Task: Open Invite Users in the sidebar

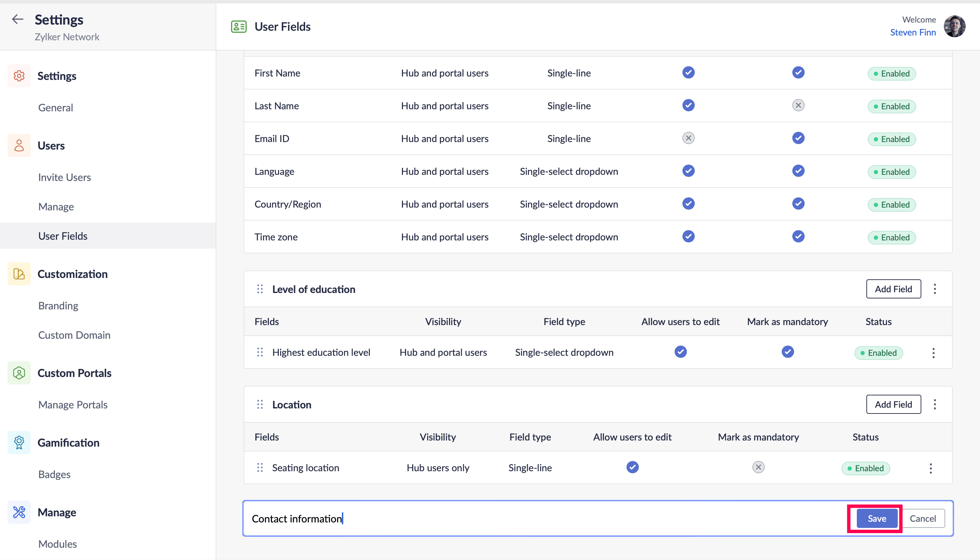Action: tap(64, 177)
